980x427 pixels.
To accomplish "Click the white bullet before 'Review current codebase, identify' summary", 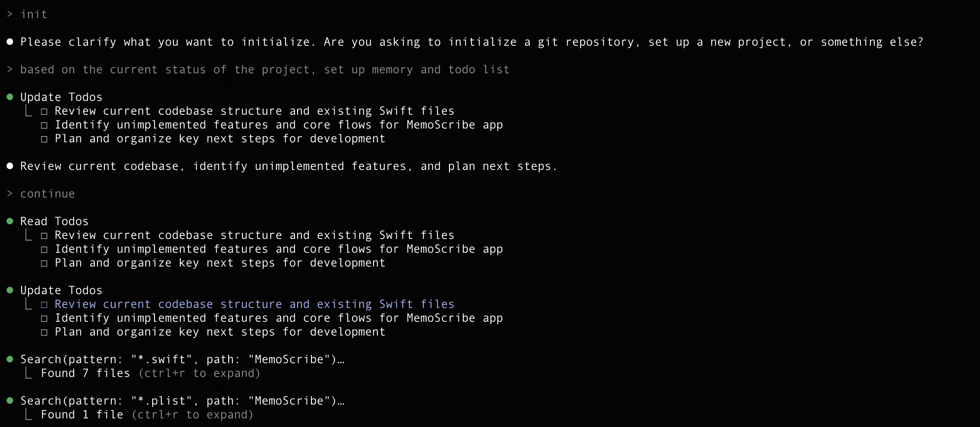I will point(10,166).
